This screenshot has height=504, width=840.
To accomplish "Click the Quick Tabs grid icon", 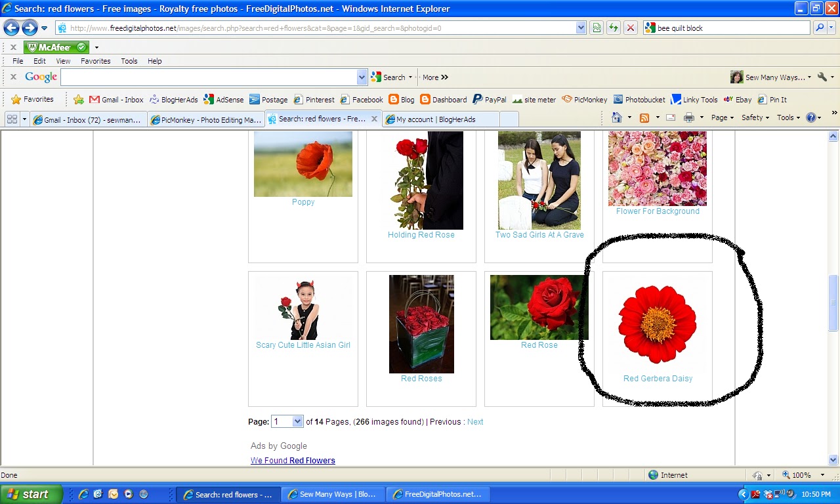I will point(12,119).
